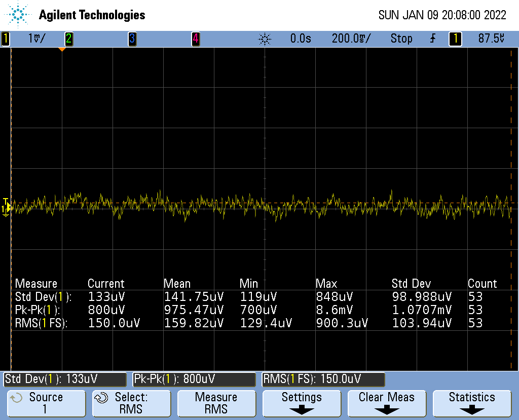The width and height of the screenshot is (519, 420).
Task: Click the 1.0707mV std dev value
Action: pos(422,310)
